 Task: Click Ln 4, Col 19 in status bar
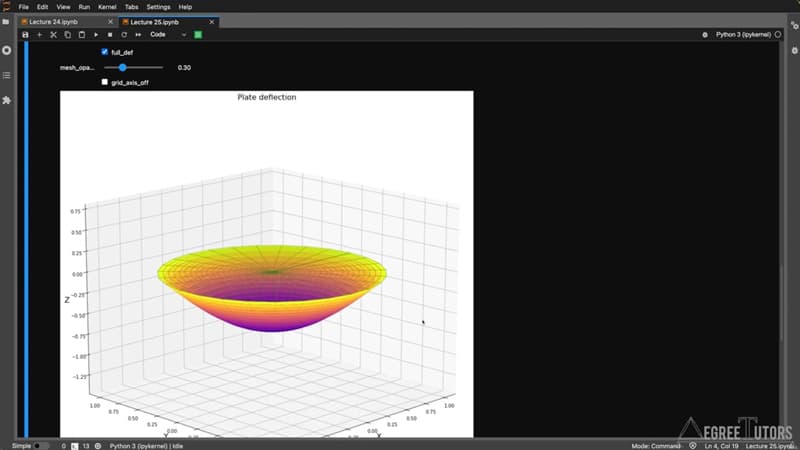click(x=721, y=446)
